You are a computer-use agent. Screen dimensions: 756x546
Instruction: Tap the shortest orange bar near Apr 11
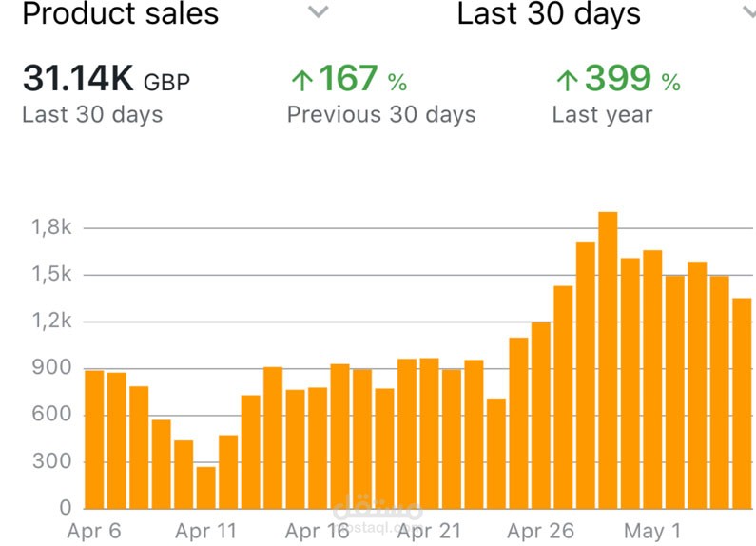(x=205, y=488)
